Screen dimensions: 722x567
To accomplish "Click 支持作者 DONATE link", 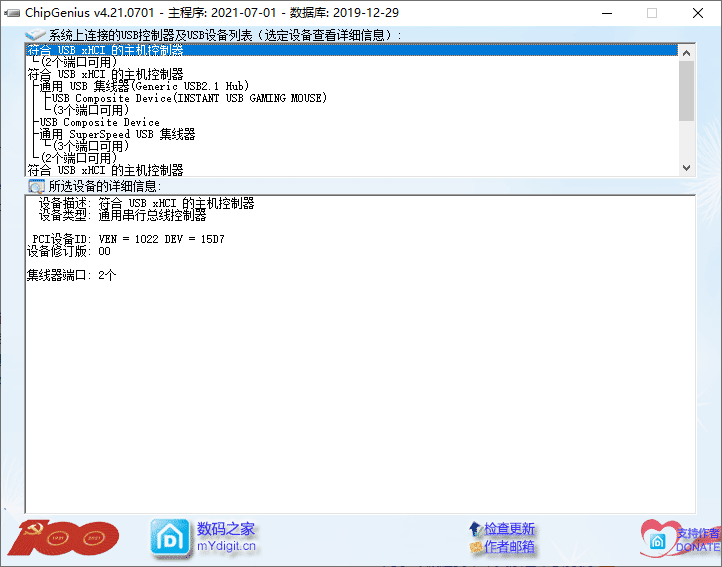I will [x=698, y=540].
